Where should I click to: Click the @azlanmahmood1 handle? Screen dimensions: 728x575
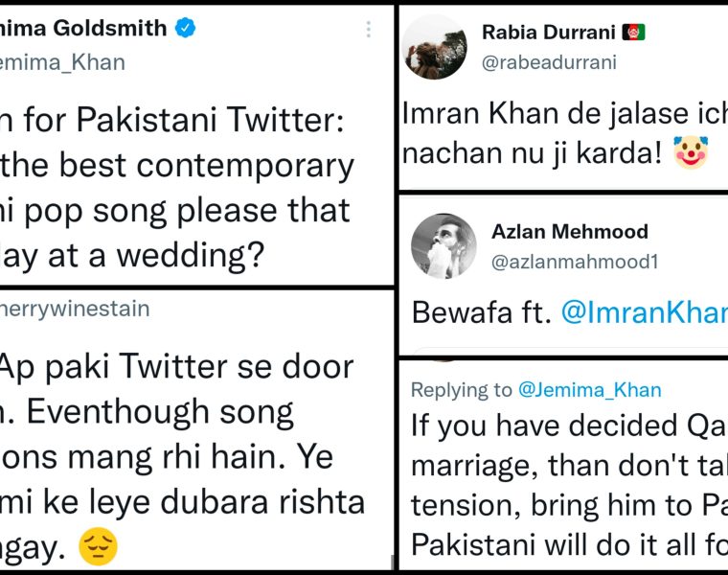click(x=574, y=260)
